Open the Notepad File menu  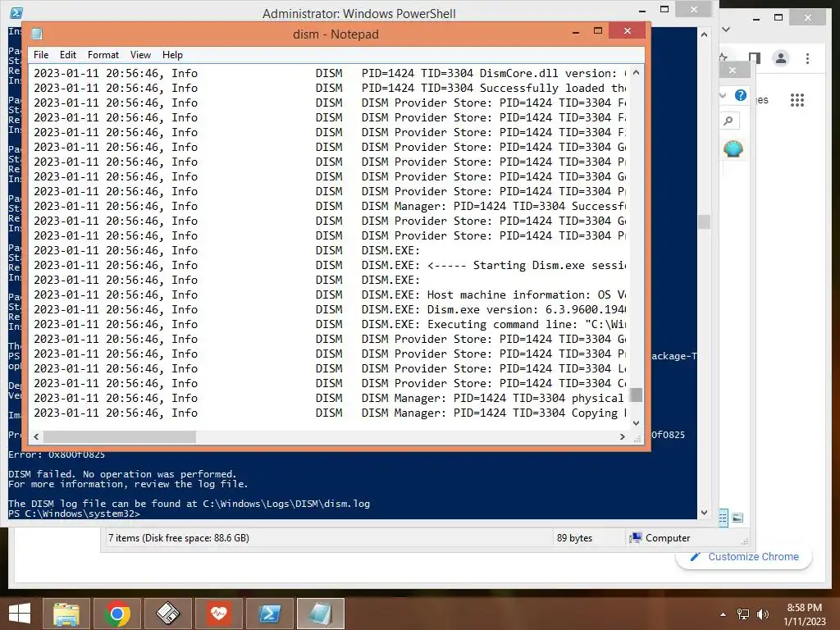tap(41, 55)
